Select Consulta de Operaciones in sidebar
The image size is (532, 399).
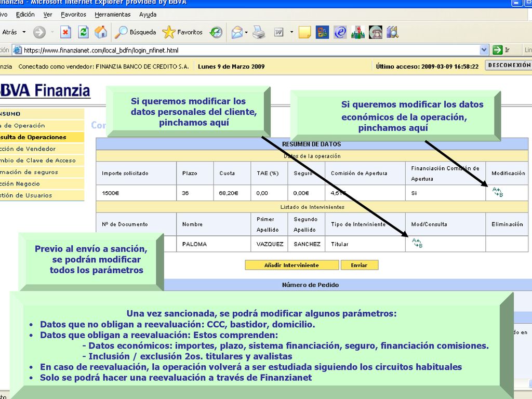click(42, 137)
